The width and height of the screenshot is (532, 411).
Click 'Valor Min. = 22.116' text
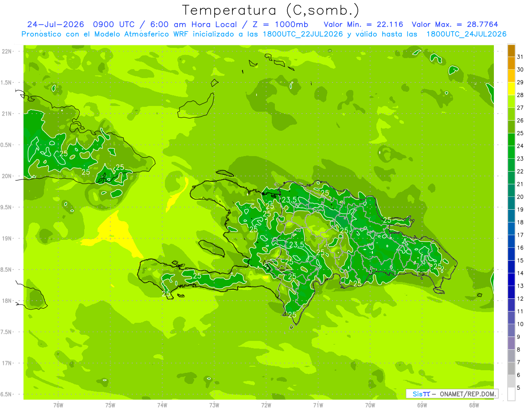pyautogui.click(x=364, y=24)
